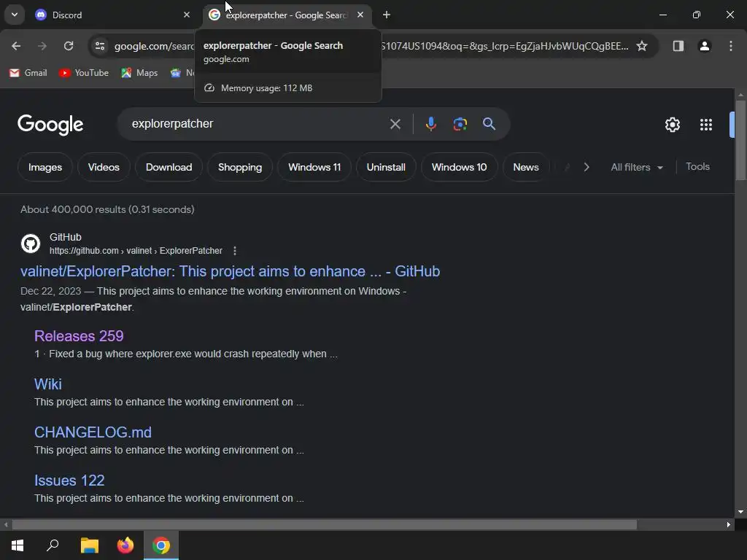
Task: Go to the Google homepage logo
Action: tap(50, 125)
